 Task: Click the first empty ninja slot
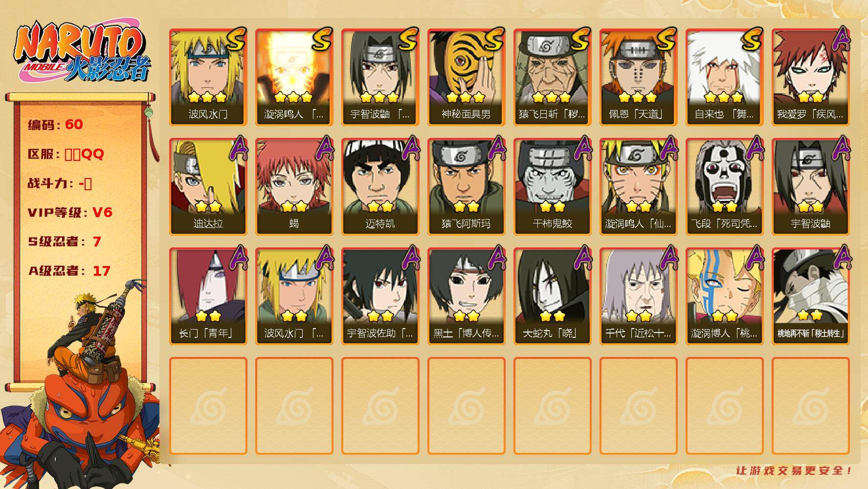tap(208, 406)
